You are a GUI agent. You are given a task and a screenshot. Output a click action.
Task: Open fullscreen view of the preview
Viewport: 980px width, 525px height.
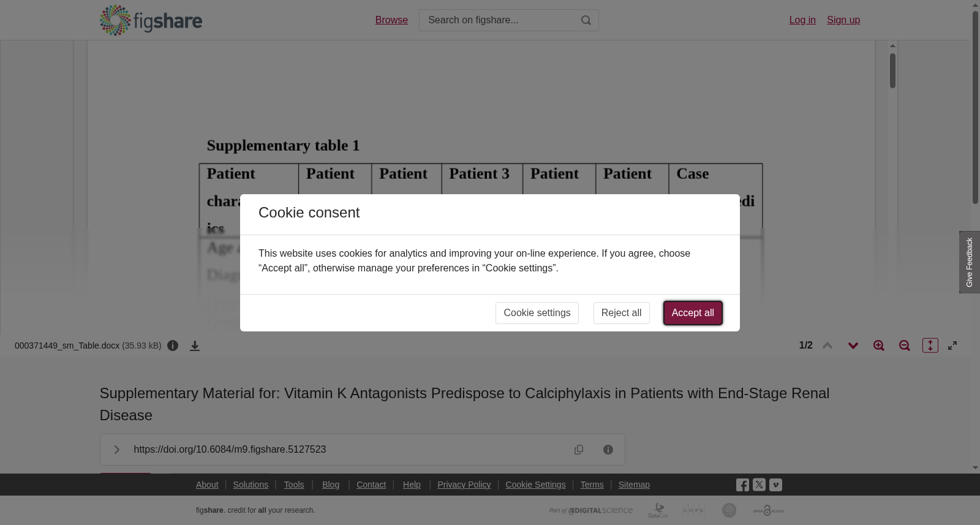(952, 346)
